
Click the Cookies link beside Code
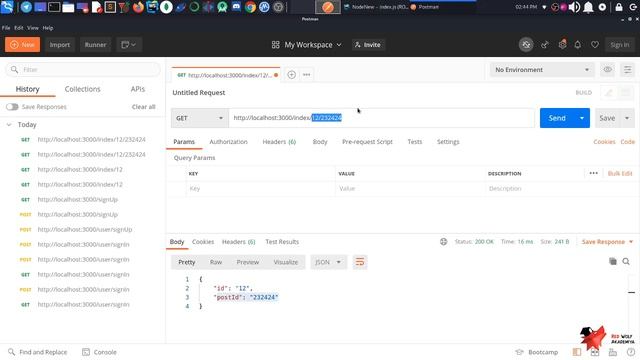(x=604, y=142)
